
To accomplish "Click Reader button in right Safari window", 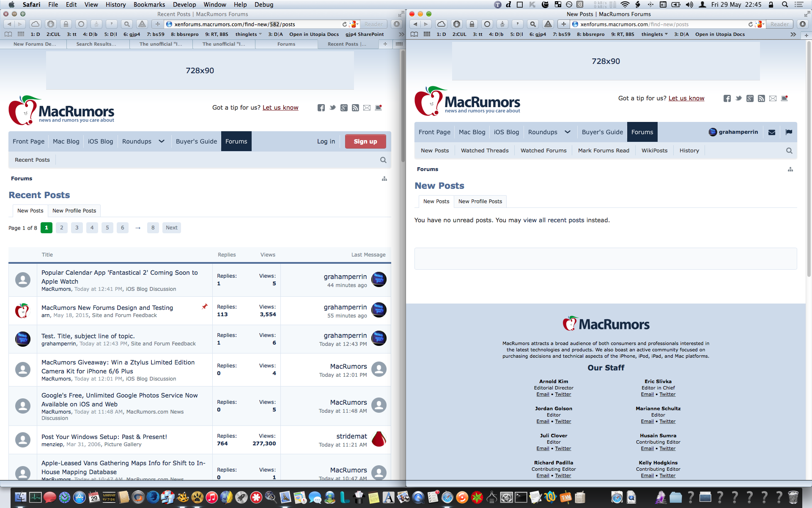I will (779, 25).
